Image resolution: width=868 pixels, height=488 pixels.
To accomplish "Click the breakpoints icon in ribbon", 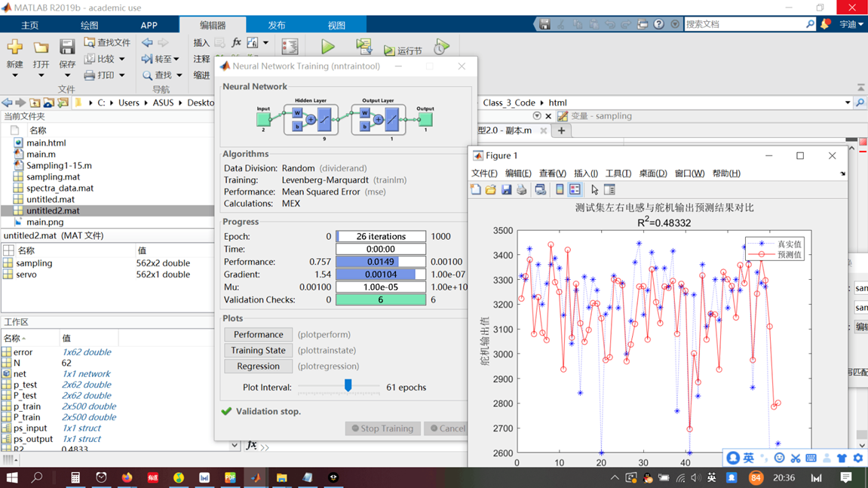I will [290, 47].
